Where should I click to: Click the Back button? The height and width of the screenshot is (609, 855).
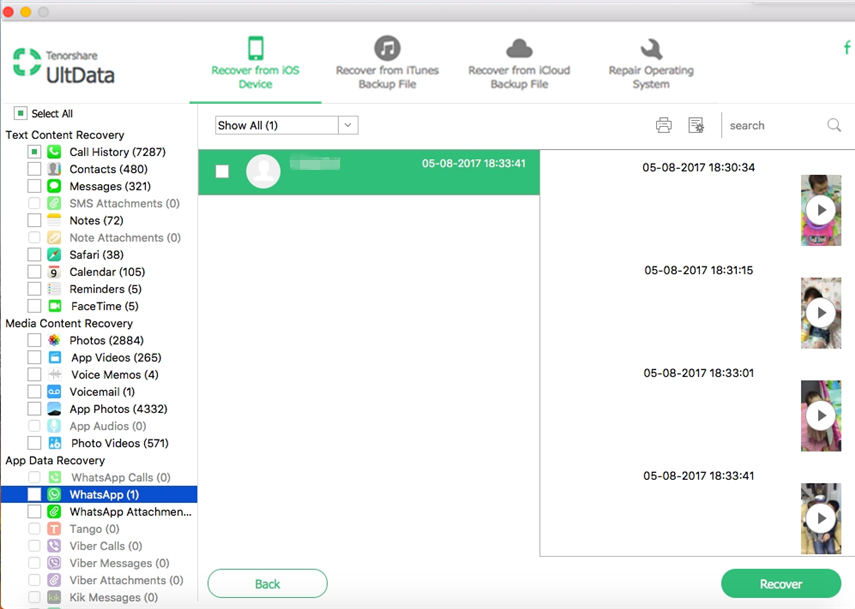tap(267, 584)
